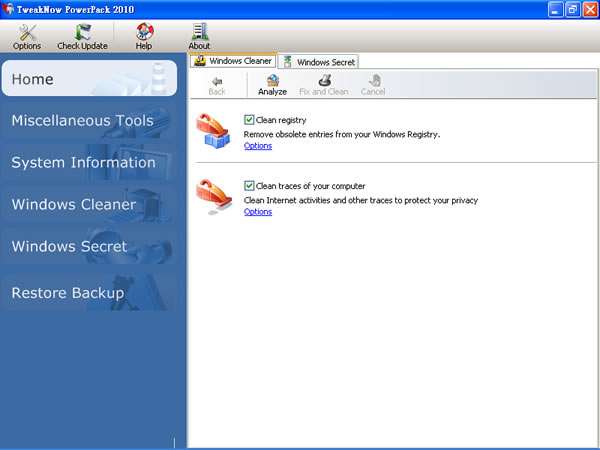
Task: Click 'Remove obsolete entries' description text
Action: coord(342,134)
